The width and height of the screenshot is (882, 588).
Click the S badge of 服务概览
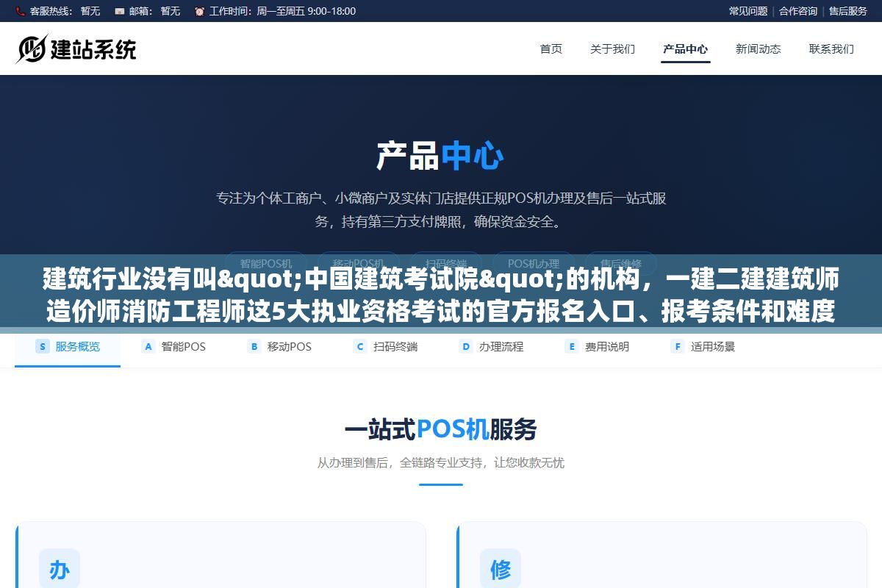pos(43,347)
